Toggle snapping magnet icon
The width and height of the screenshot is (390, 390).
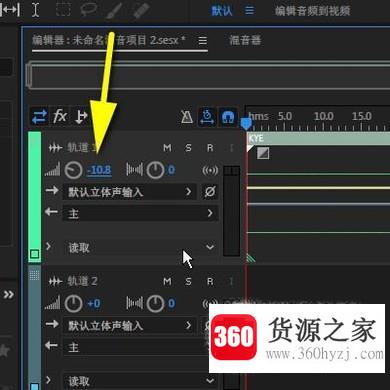[x=228, y=117]
